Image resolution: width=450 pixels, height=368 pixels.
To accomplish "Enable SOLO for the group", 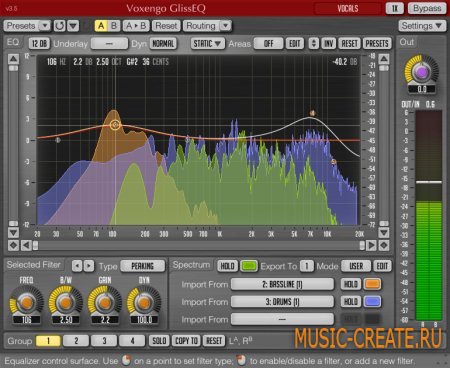I will click(159, 341).
